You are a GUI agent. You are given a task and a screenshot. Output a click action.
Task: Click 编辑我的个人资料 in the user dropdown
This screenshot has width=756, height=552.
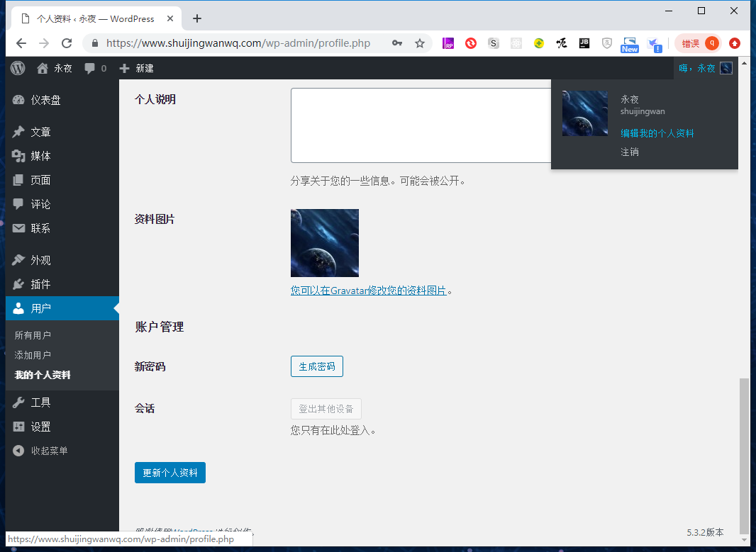click(657, 133)
